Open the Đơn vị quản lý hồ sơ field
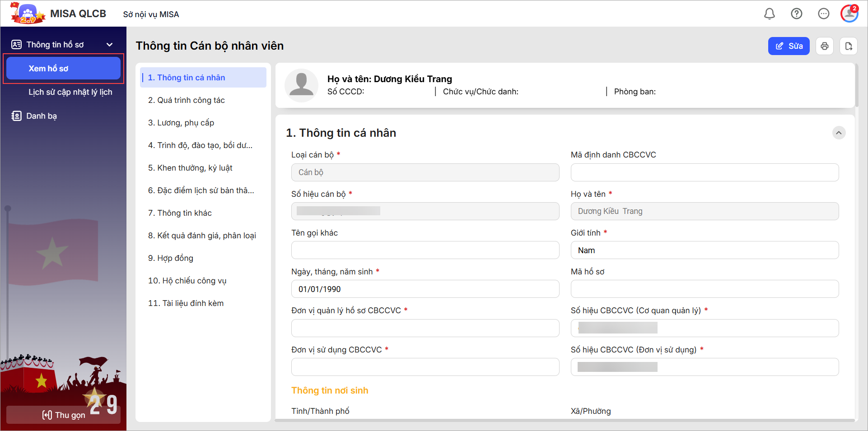Screen dimensions: 868x431 coord(425,328)
